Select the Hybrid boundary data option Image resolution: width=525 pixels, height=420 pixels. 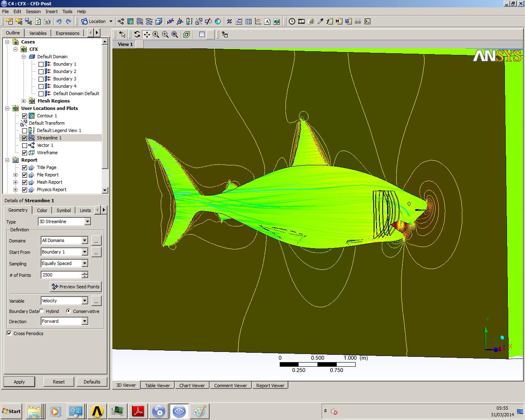[x=42, y=311]
